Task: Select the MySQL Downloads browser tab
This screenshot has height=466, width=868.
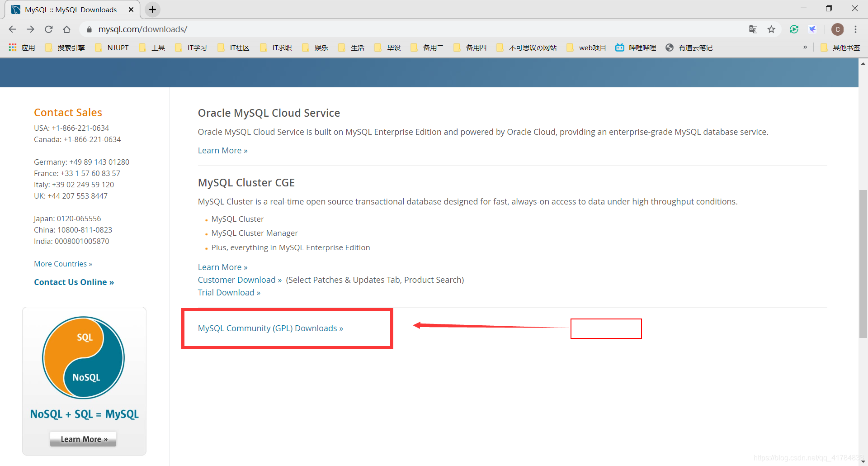Action: coord(72,10)
